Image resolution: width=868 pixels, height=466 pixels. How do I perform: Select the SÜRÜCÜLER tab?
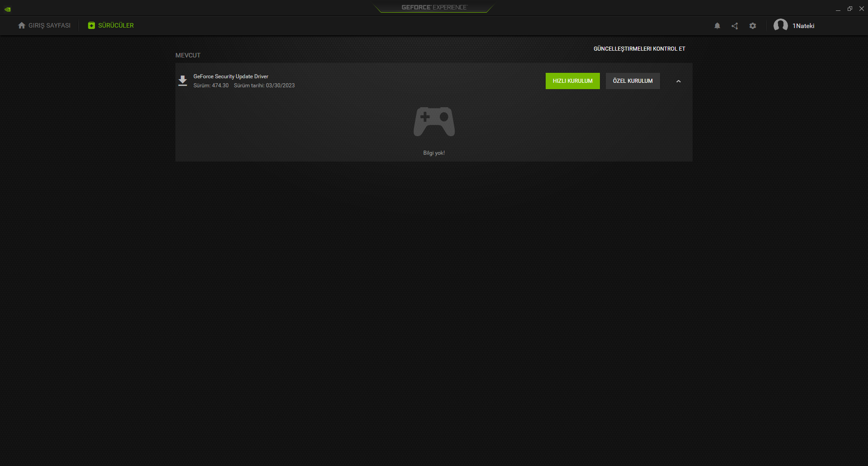[x=111, y=25]
